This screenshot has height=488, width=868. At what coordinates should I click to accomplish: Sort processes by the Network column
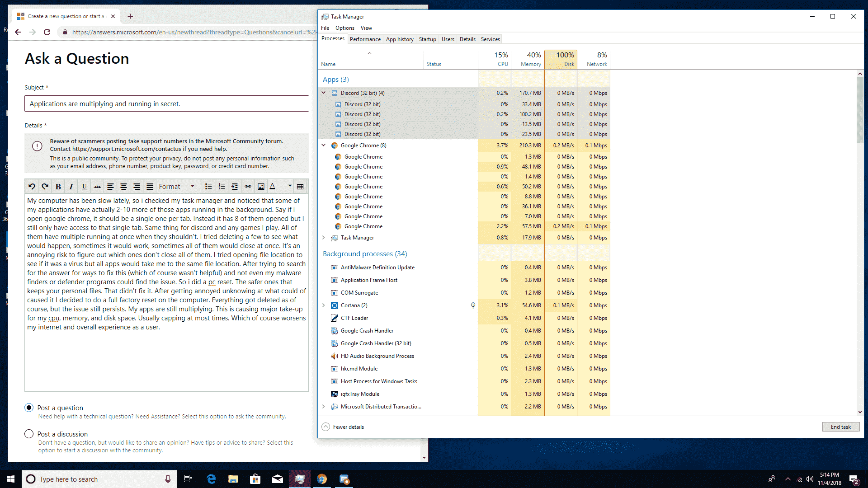[594, 59]
